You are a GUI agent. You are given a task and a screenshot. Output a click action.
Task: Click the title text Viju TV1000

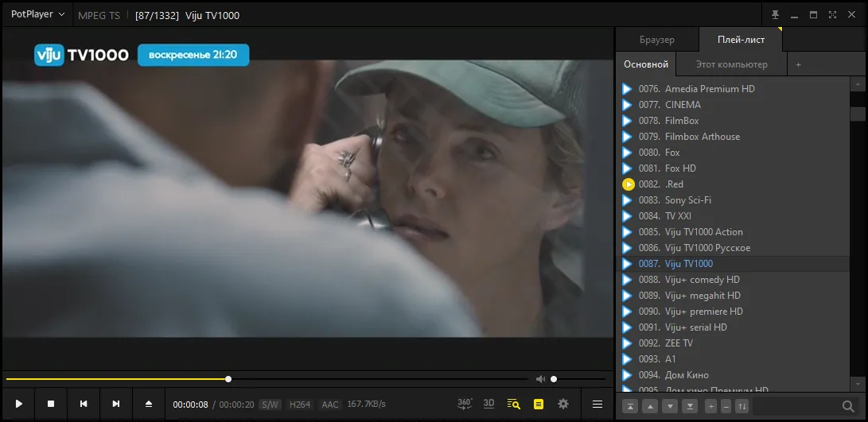click(214, 15)
